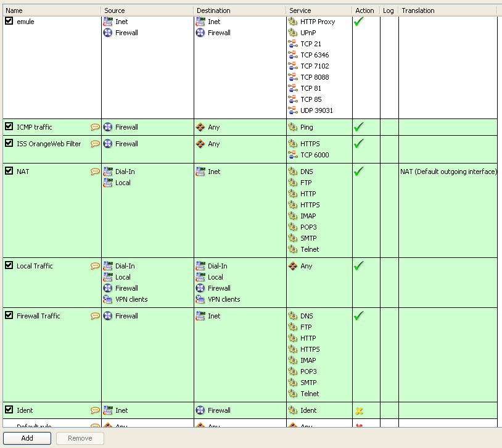Click the Ping service icon

(x=292, y=127)
